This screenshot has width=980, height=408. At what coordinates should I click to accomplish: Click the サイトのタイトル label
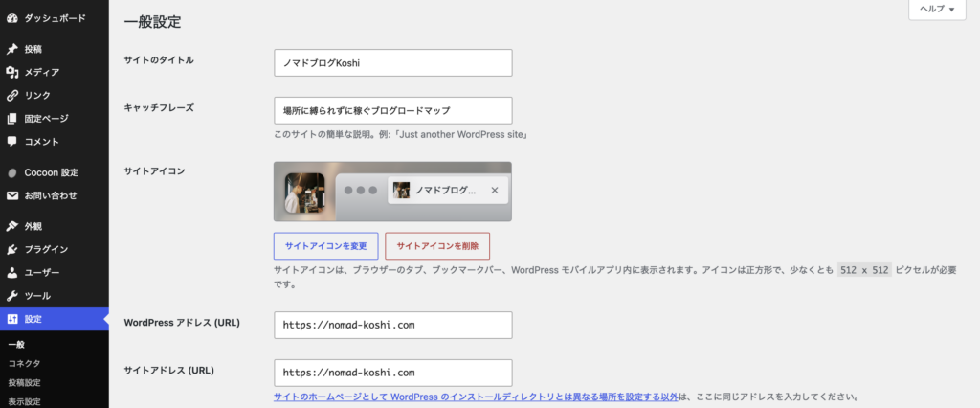pos(159,60)
